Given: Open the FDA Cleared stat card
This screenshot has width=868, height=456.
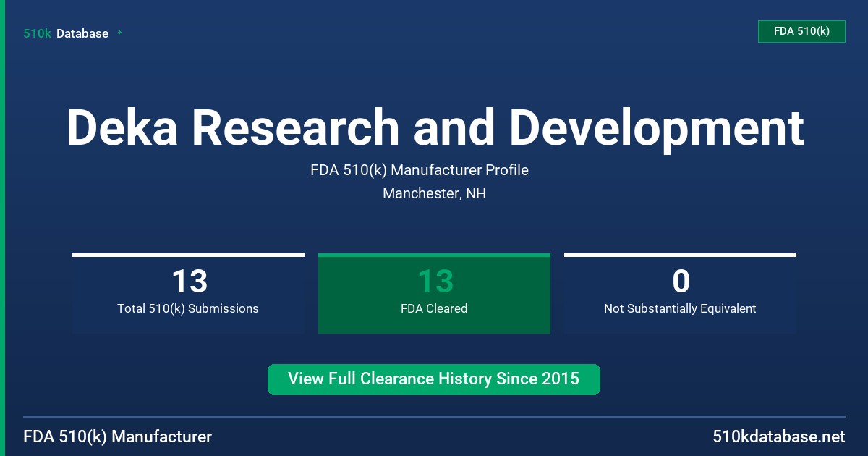Looking at the screenshot, I should coord(434,293).
